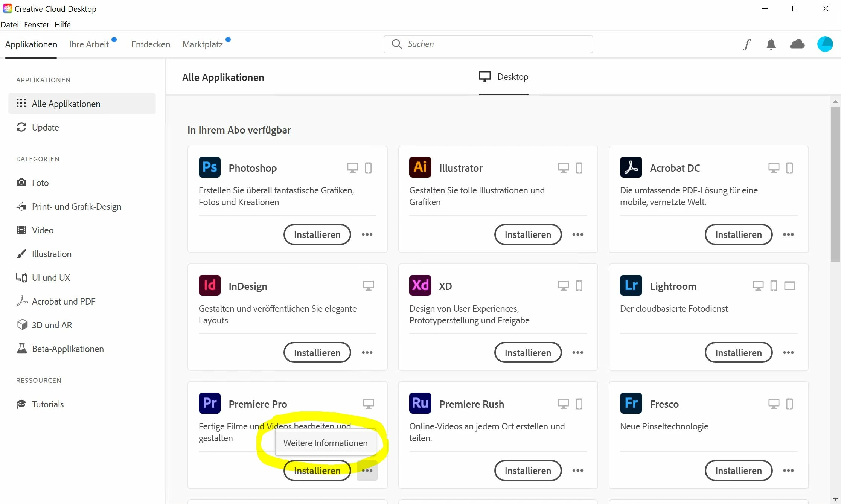
Task: Open more options for Illustrator
Action: pos(577,235)
